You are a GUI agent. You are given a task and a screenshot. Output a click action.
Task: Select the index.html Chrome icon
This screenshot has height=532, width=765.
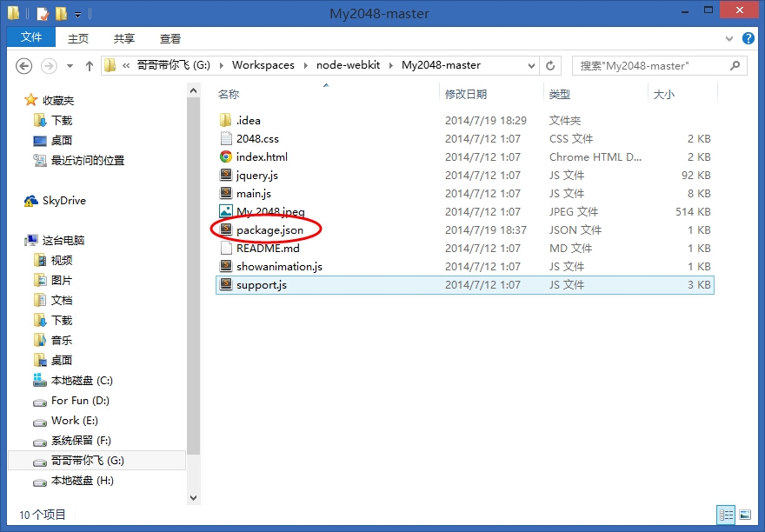[225, 156]
